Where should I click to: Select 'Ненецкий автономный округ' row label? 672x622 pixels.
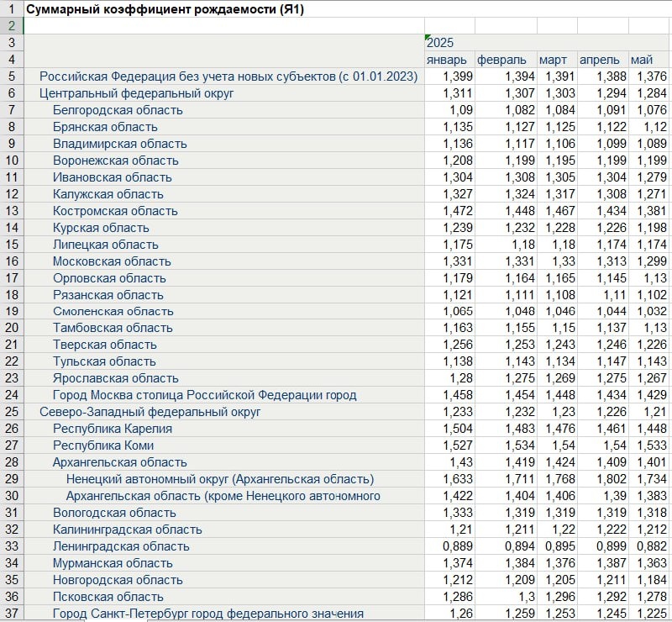pyautogui.click(x=220, y=479)
